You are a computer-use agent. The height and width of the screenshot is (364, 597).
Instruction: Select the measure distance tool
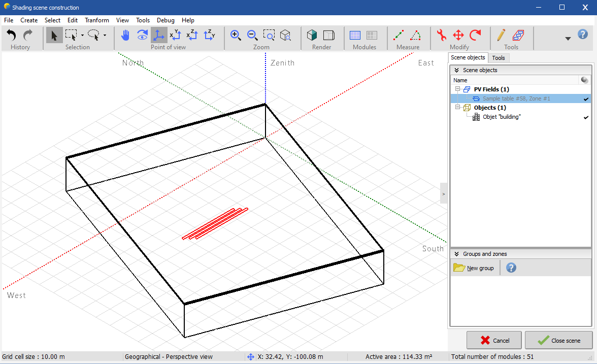tap(399, 36)
